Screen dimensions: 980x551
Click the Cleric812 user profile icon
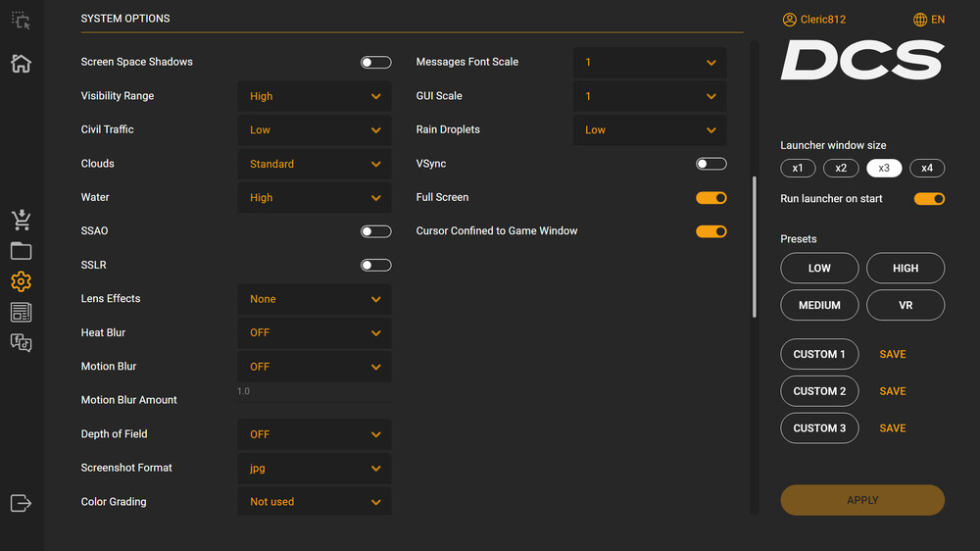(790, 20)
